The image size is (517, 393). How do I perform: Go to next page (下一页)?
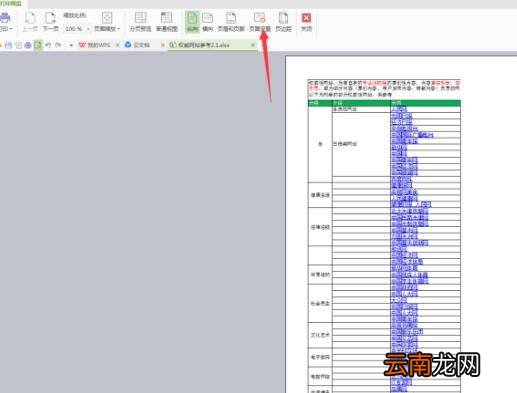click(x=51, y=22)
